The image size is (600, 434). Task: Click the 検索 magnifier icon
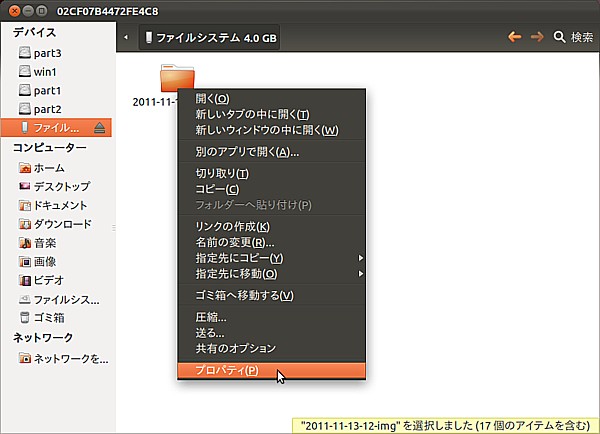click(559, 37)
